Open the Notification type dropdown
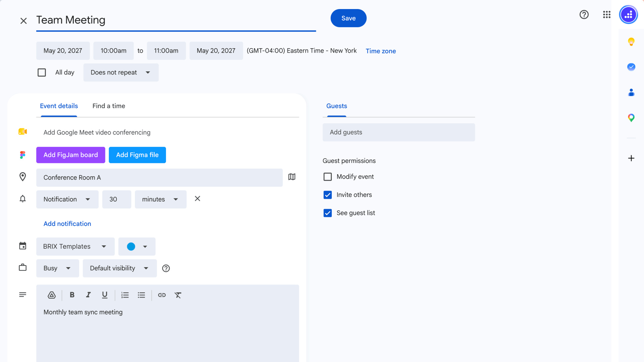Image resolution: width=644 pixels, height=362 pixels. tap(67, 199)
